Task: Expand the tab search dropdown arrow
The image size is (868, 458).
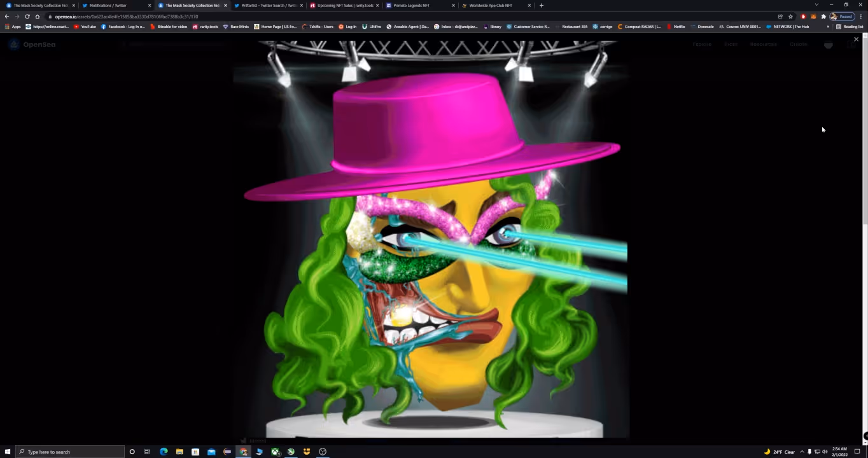Action: pos(816,5)
